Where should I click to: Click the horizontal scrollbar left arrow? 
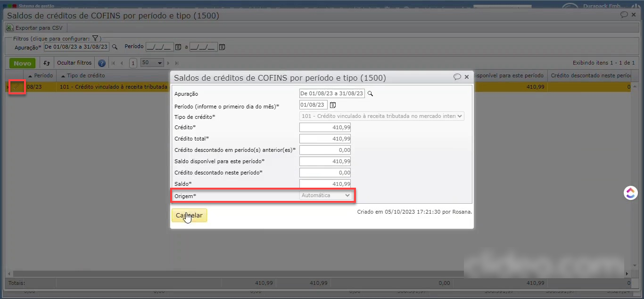pos(8,274)
